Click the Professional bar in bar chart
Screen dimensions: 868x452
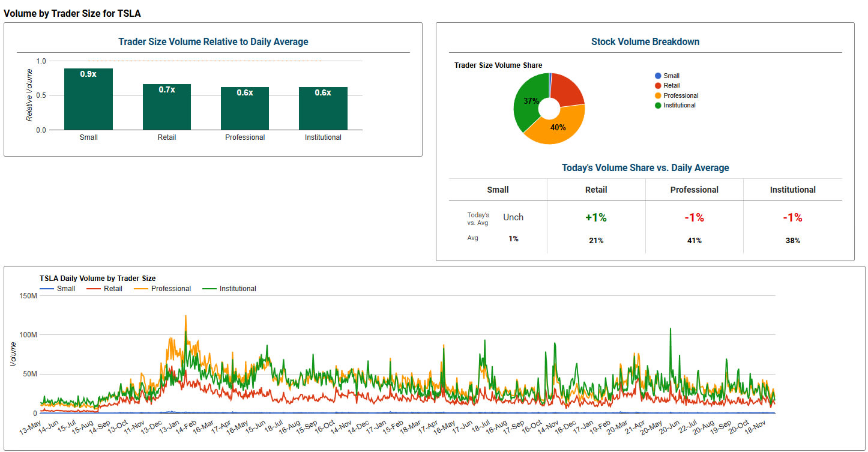(x=245, y=109)
